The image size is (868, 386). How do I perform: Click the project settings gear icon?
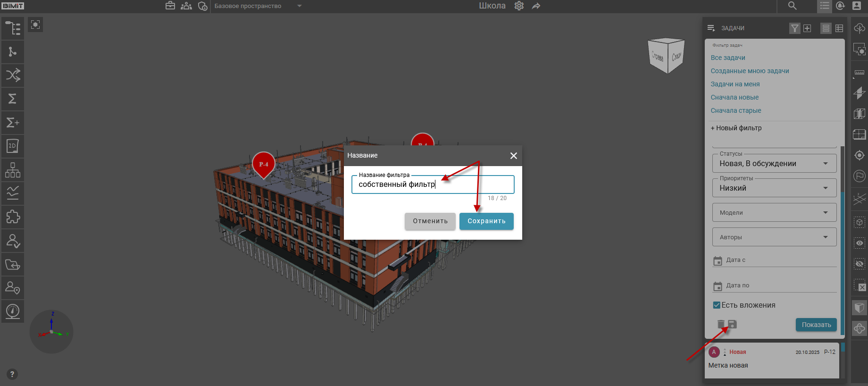point(519,6)
